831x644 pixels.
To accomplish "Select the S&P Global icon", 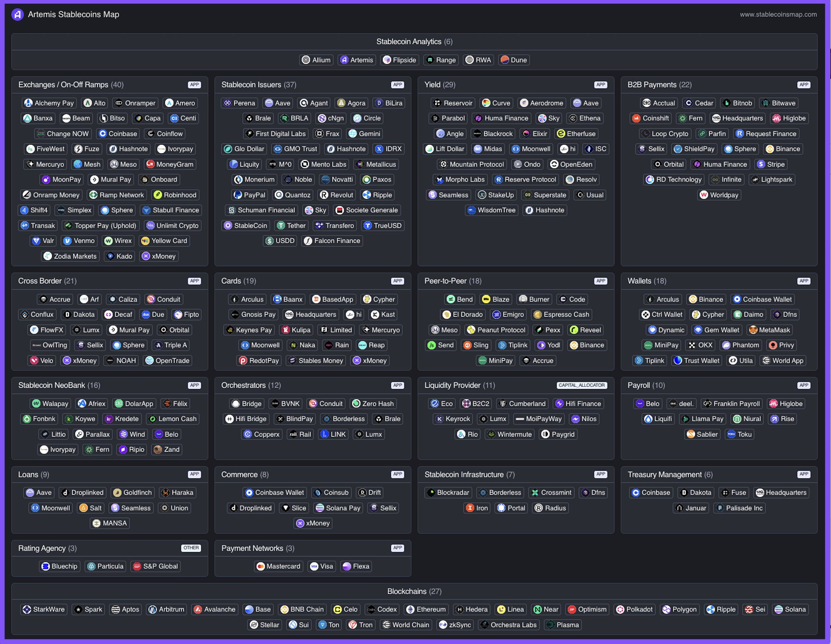I will click(137, 567).
